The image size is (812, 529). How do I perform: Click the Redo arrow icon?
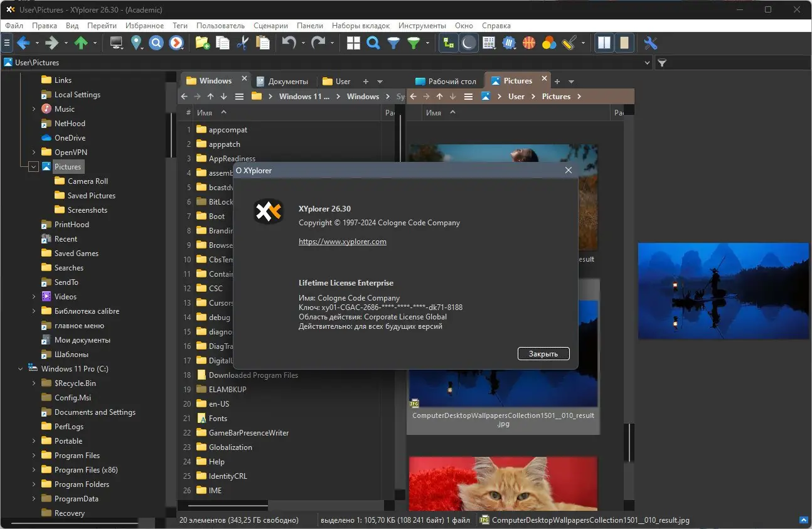[318, 43]
